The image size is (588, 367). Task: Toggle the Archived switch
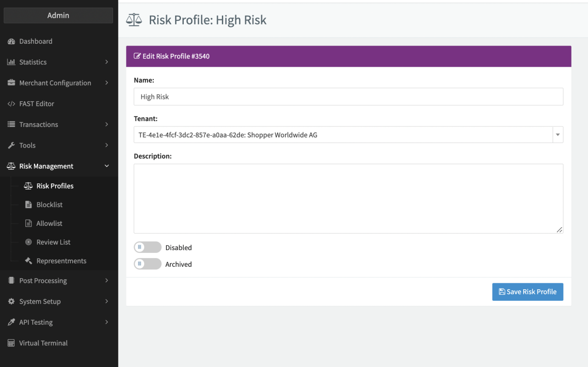147,264
